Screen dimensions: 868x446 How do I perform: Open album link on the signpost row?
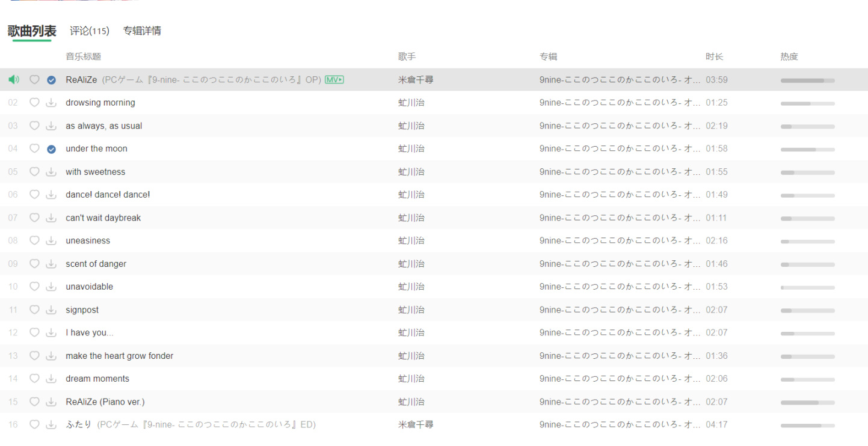pos(620,310)
